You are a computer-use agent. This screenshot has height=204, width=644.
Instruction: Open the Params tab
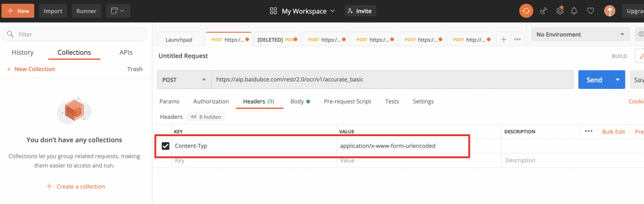tap(169, 101)
